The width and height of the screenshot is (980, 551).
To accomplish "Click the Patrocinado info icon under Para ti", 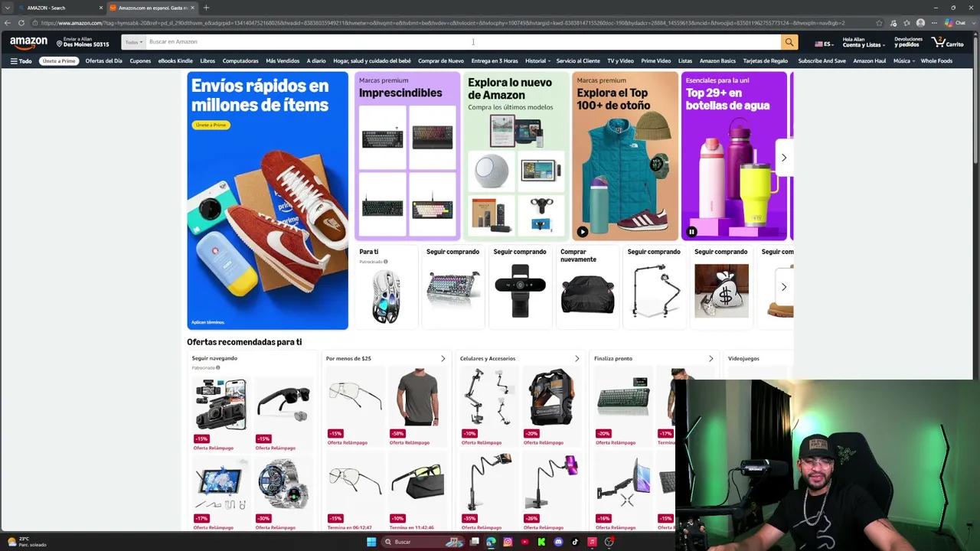I will [x=385, y=262].
